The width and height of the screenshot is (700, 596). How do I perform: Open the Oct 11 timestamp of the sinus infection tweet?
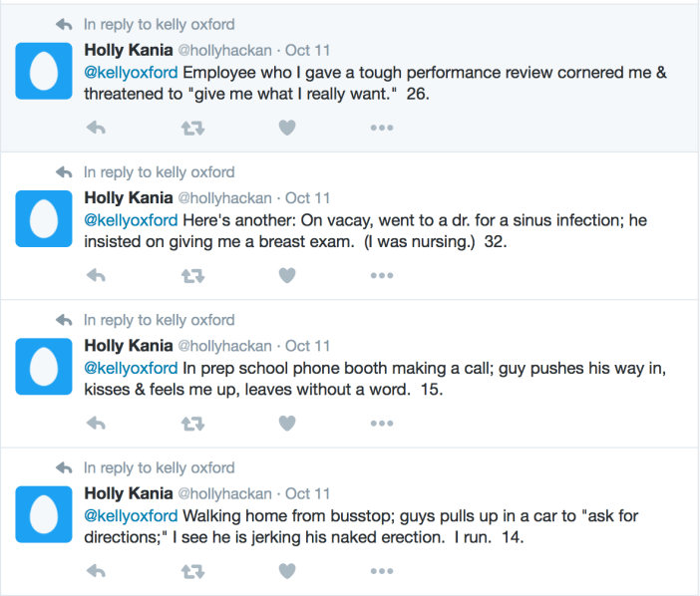click(307, 198)
